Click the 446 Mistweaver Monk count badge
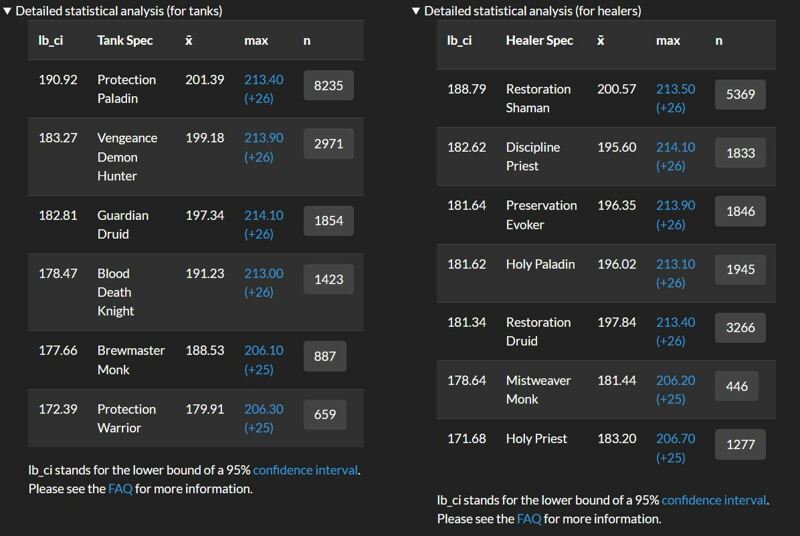The width and height of the screenshot is (800, 536). coord(737,386)
